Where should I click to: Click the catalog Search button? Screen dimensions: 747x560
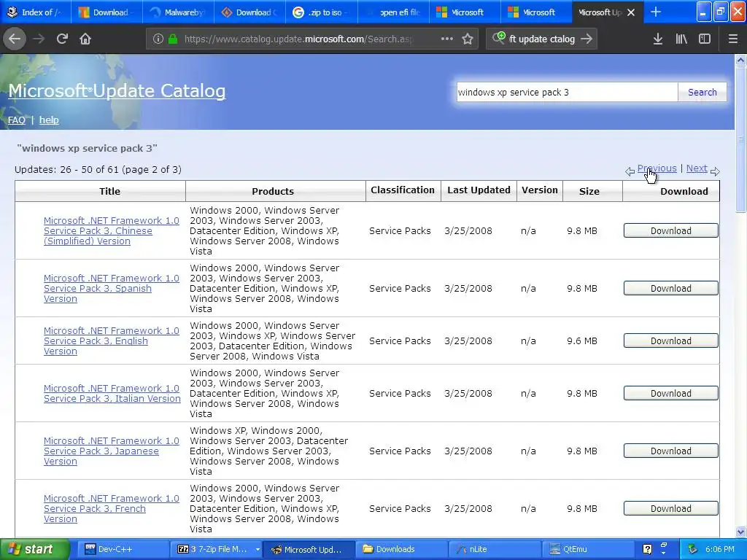tap(703, 93)
